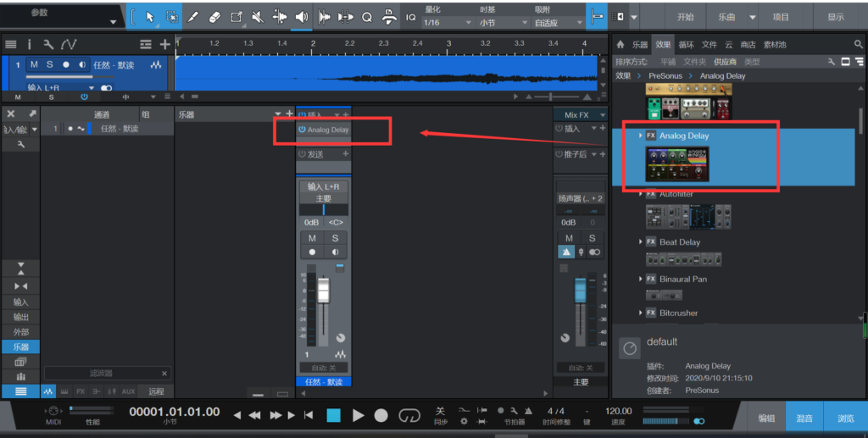Open the 编辑 view button

coord(766,419)
